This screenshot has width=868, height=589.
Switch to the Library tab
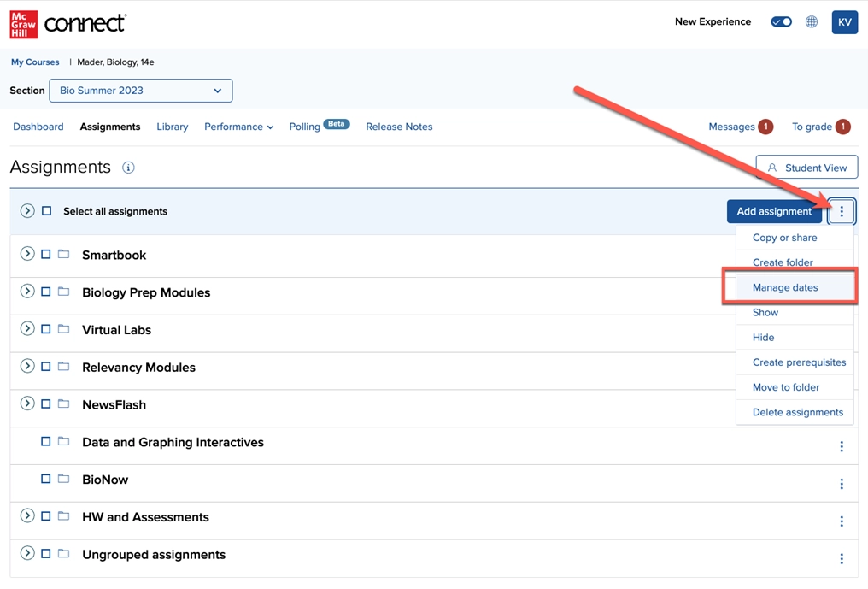pos(173,127)
